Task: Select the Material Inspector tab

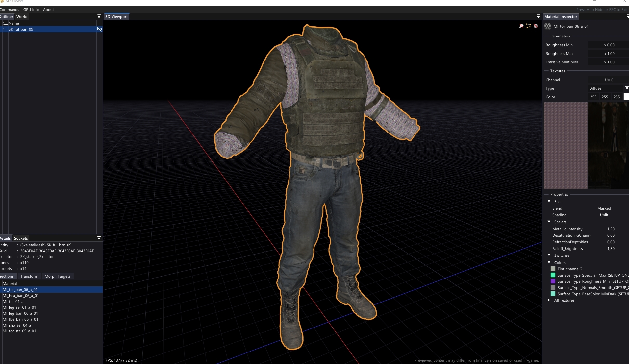Action: tap(561, 17)
